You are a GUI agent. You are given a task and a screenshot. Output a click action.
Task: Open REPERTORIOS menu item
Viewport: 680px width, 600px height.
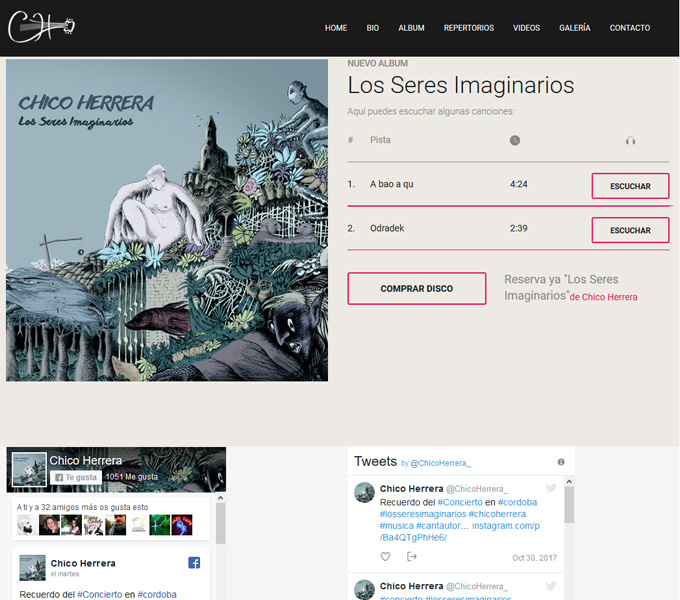(x=469, y=28)
